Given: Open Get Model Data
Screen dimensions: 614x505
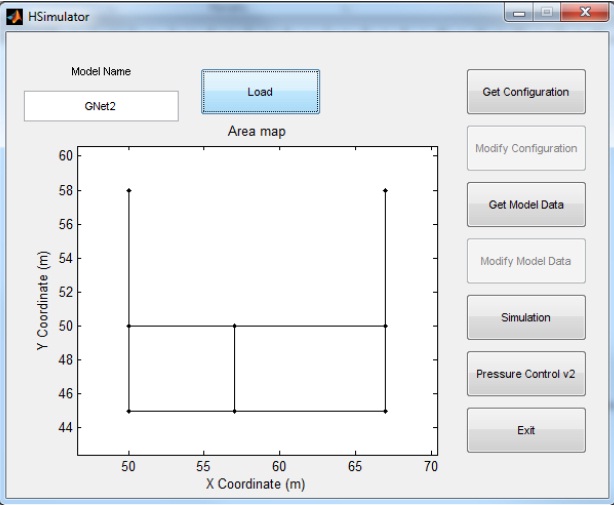Looking at the screenshot, I should [x=526, y=205].
